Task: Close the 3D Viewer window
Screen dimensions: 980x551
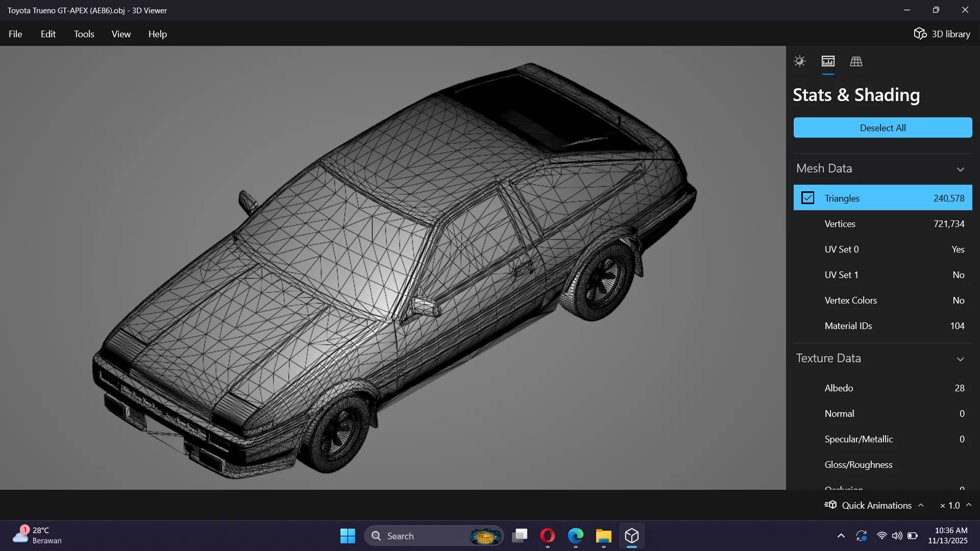Action: point(965,10)
